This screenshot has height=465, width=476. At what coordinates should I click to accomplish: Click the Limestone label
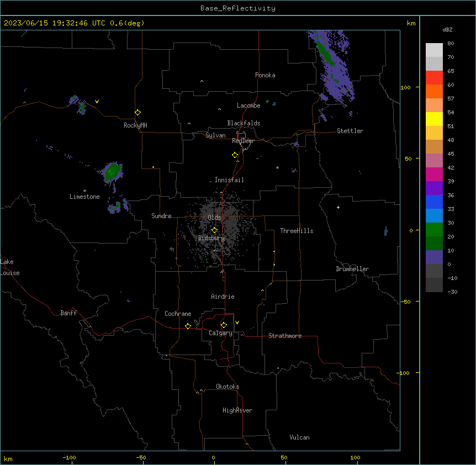click(84, 197)
